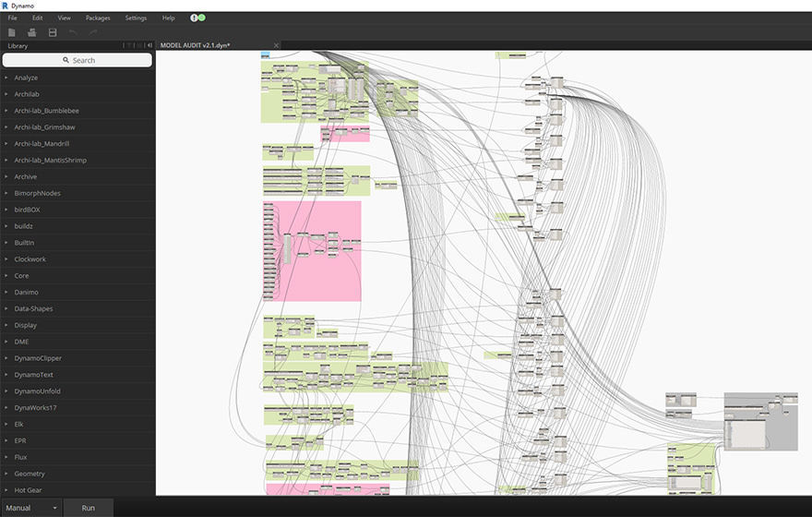Click the Redo arrow icon
The width and height of the screenshot is (812, 517).
pos(93,32)
